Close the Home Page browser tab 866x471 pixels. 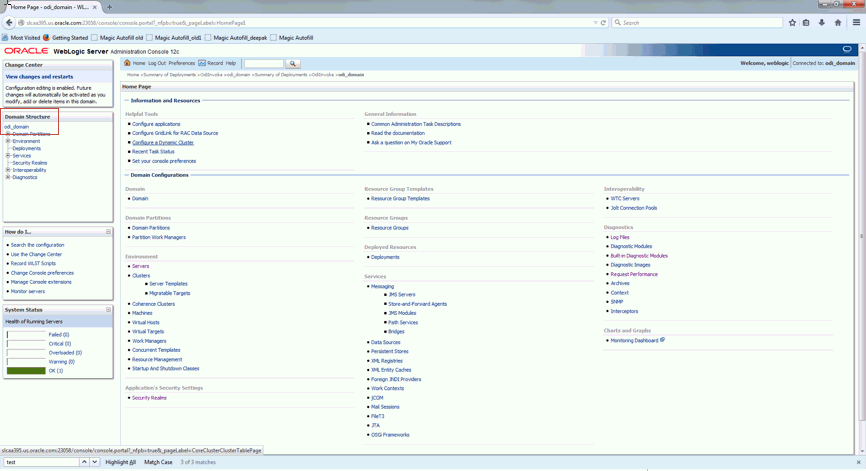click(x=94, y=7)
